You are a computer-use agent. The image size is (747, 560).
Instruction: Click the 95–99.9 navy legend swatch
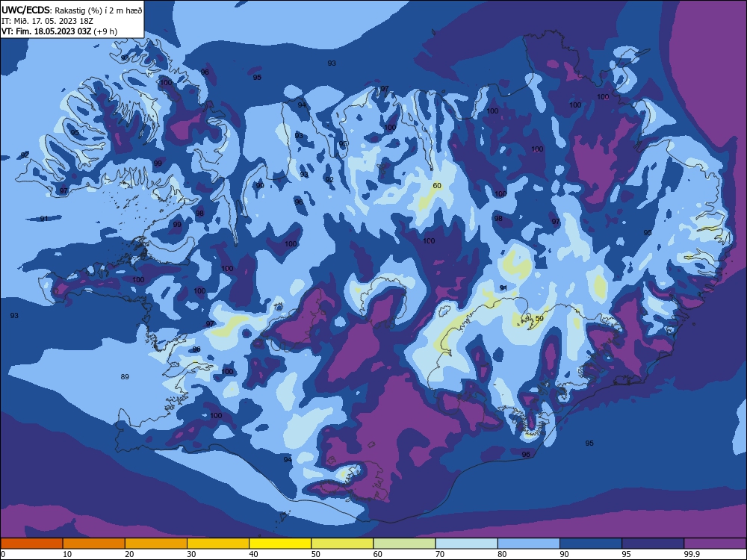(x=653, y=544)
